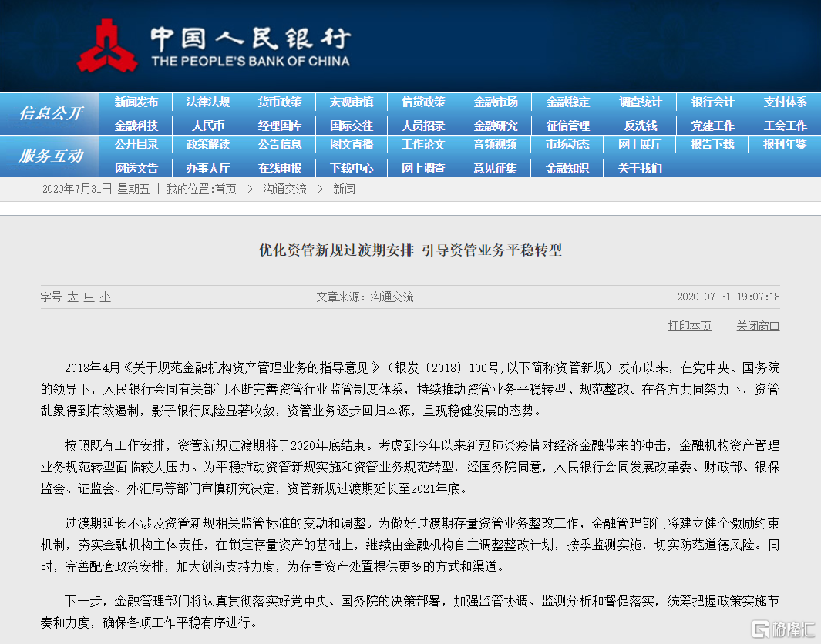Select 音频视频 navigation link
821x644 pixels.
tap(496, 144)
